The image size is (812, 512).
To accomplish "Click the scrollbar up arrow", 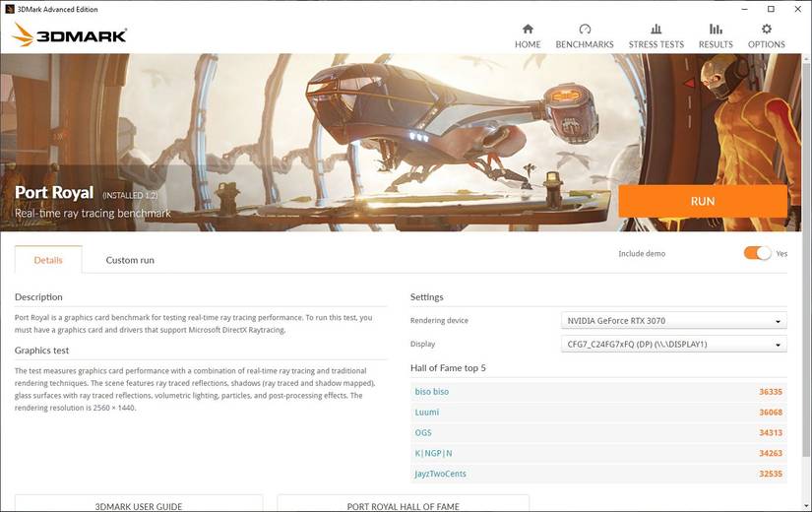I will pos(806,58).
